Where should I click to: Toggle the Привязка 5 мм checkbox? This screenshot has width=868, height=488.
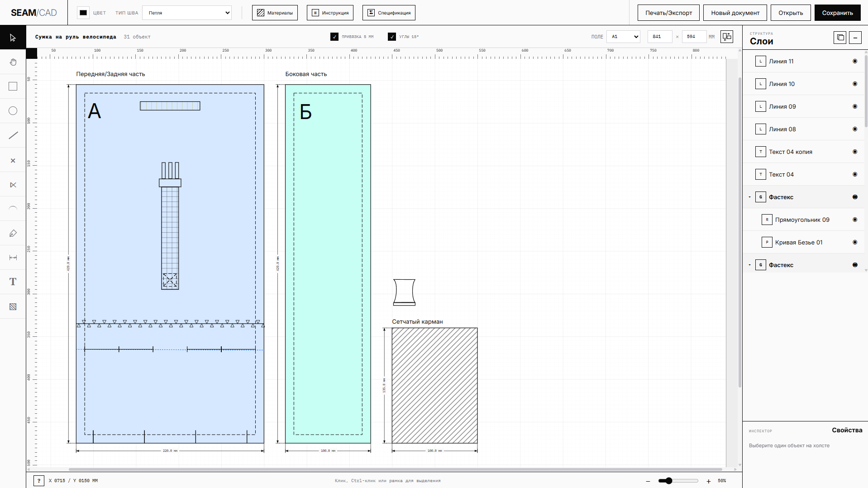[334, 37]
